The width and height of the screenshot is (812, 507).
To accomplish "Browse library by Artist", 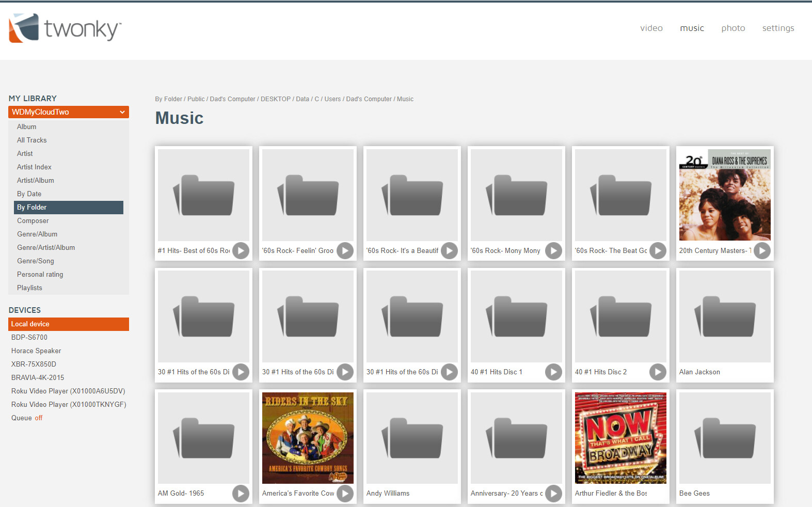I will (x=25, y=154).
